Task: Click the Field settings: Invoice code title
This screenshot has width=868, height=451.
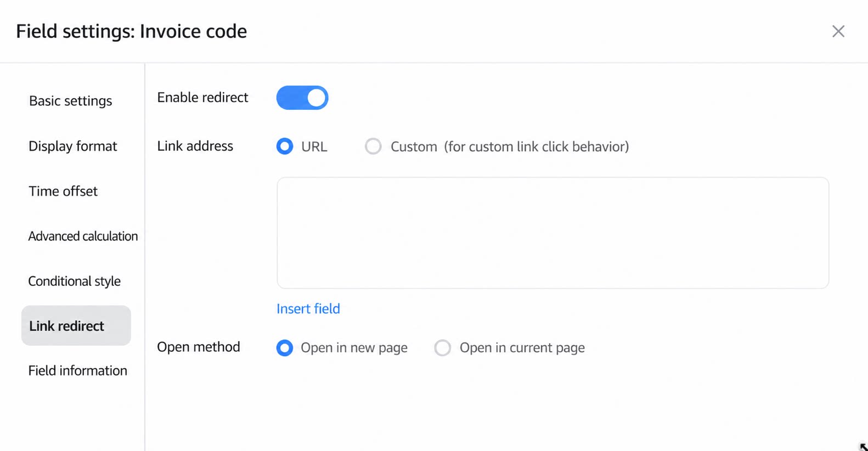Action: 131,31
